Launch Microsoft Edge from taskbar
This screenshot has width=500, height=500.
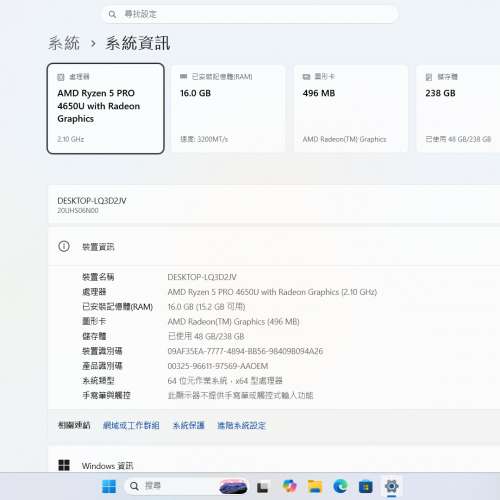click(340, 487)
